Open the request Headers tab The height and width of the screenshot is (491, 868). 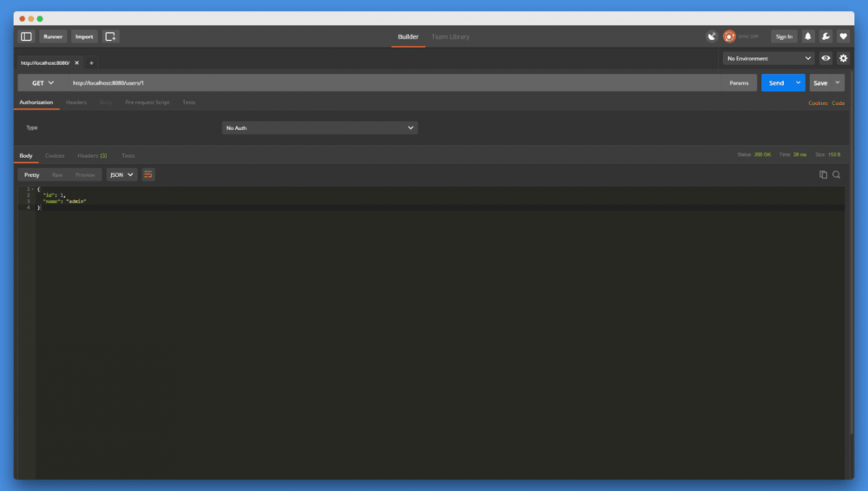pyautogui.click(x=76, y=102)
